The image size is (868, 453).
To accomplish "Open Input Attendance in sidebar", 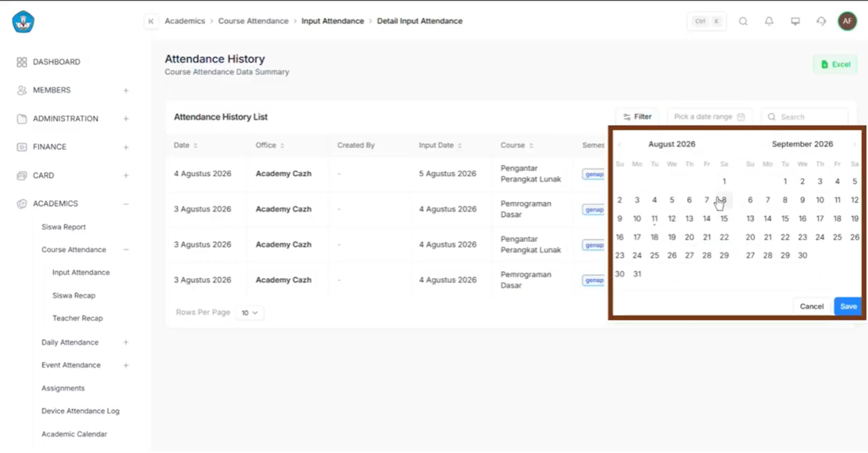I will tap(81, 272).
